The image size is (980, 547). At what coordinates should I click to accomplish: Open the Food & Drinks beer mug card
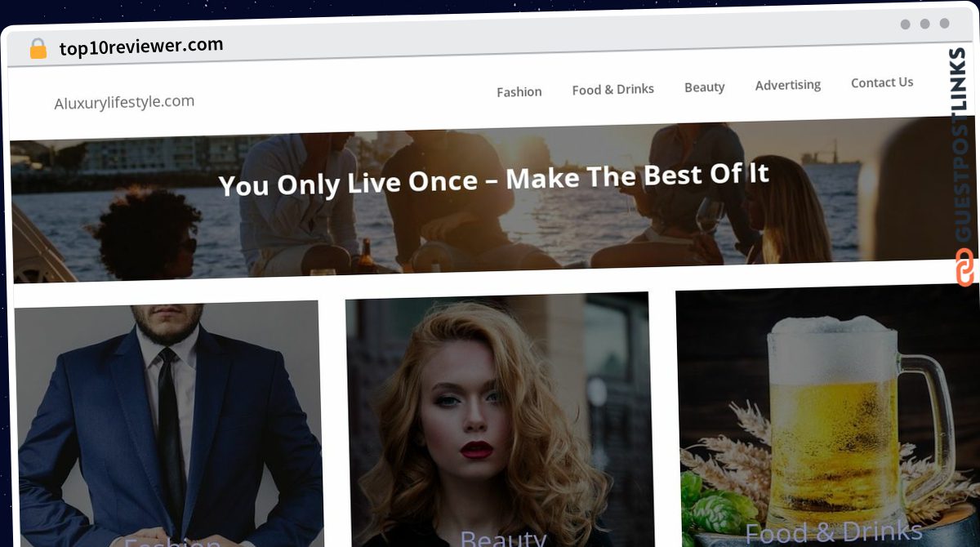click(x=827, y=414)
